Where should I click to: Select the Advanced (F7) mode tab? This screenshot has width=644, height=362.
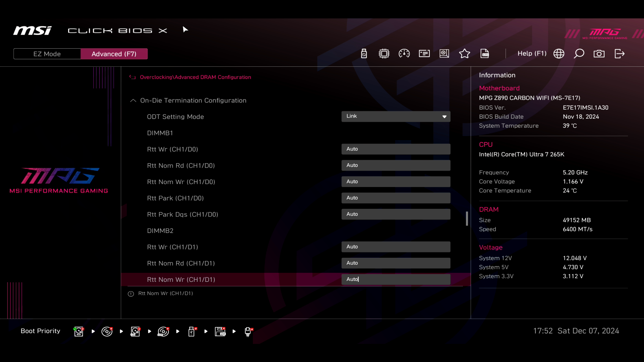click(x=114, y=54)
